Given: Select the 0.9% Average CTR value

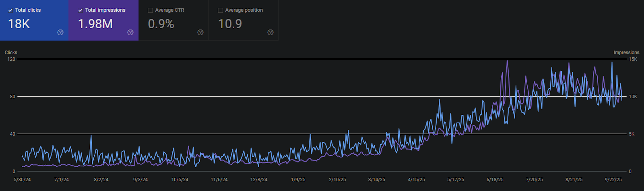Looking at the screenshot, I should [x=161, y=24].
